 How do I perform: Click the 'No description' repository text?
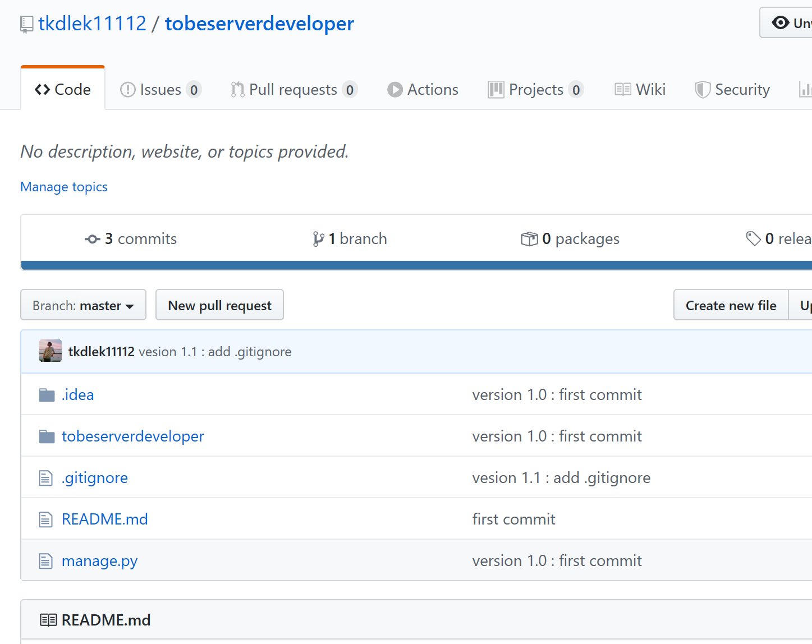[x=185, y=151]
